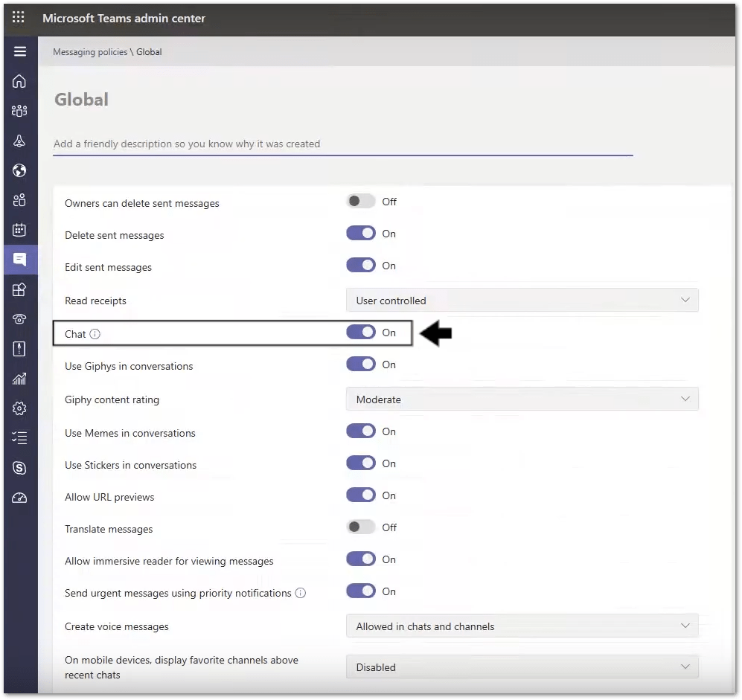Toggle Edit sent messages switch
742x700 pixels.
(361, 266)
